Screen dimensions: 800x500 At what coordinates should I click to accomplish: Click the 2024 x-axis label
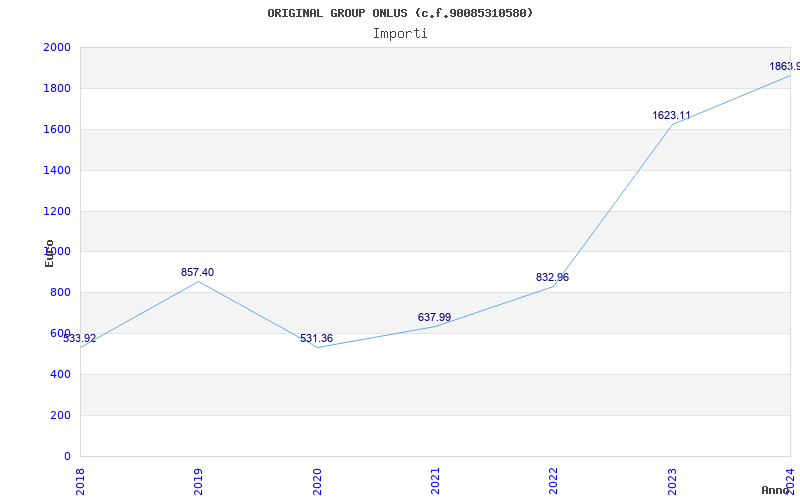[x=790, y=482]
